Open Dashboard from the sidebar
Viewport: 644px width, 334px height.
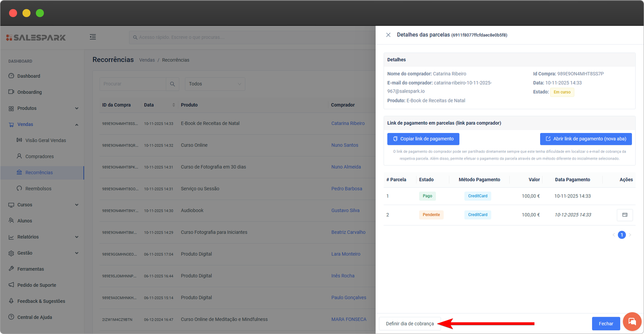click(x=29, y=76)
